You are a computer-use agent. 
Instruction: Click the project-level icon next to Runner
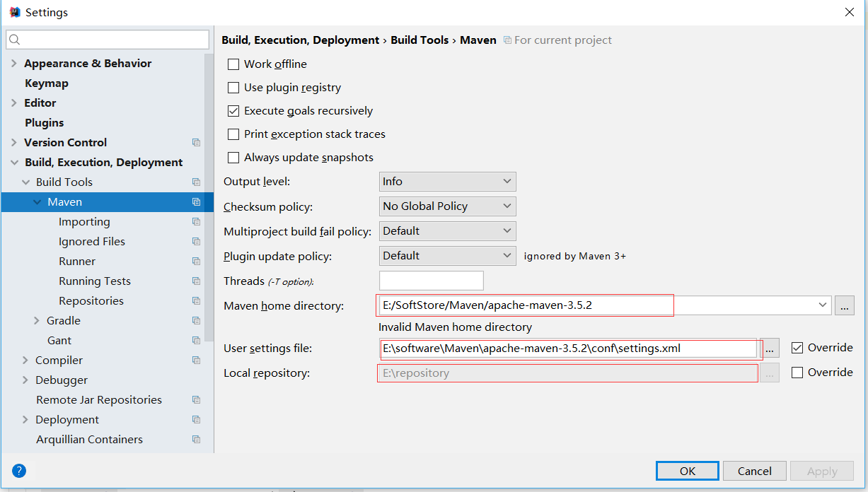[196, 262]
